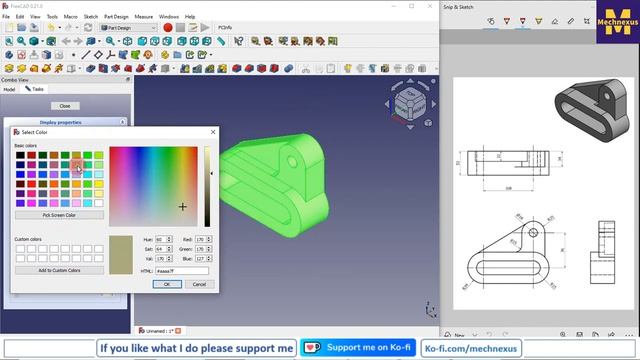Image resolution: width=640 pixels, height=360 pixels.
Task: Increase the Green spinbox value
Action: tap(209, 247)
